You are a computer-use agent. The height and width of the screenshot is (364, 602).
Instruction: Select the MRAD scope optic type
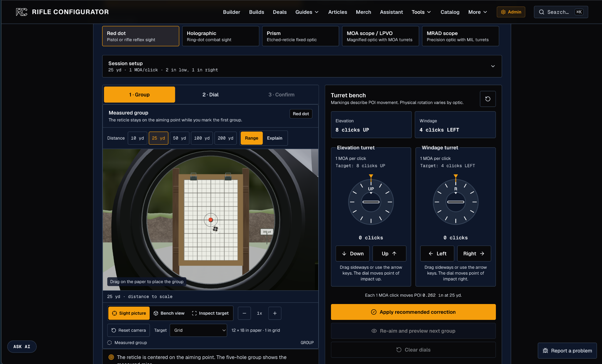460,36
